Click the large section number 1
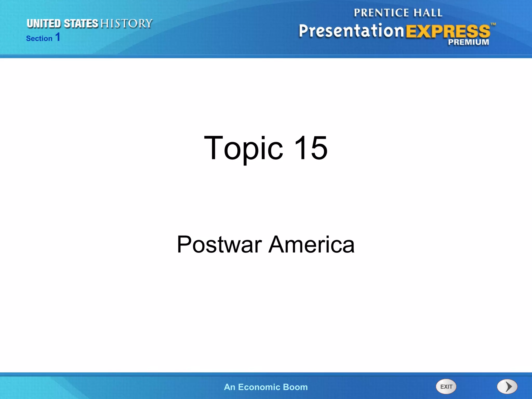Viewport: 532px width, 399px height. [x=58, y=37]
